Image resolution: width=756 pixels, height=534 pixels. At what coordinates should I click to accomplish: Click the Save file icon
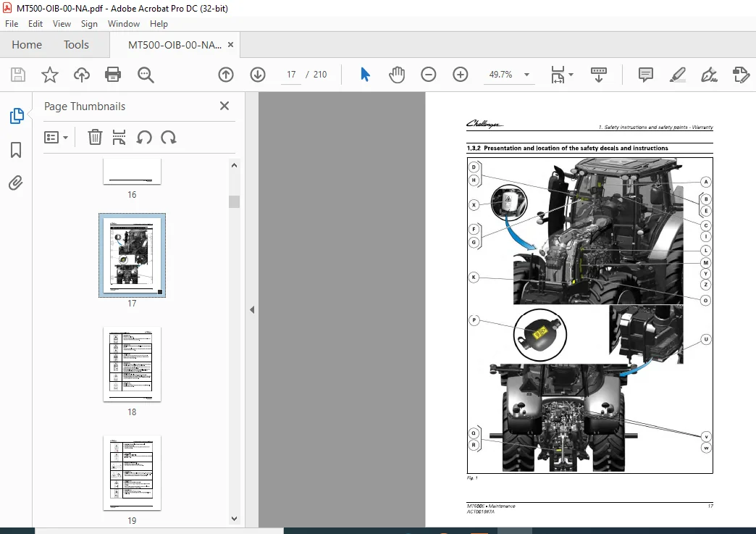click(x=18, y=75)
